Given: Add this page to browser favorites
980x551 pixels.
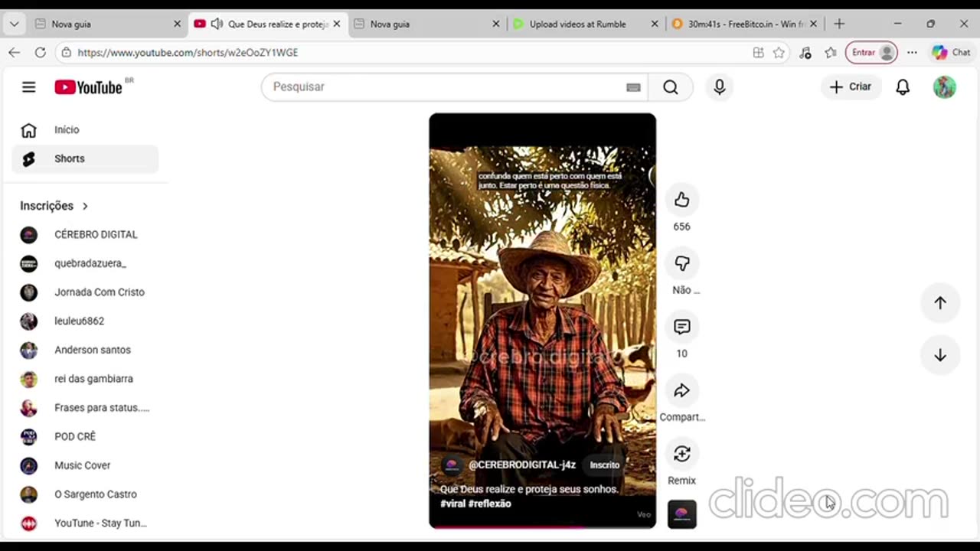Looking at the screenshot, I should pos(779,53).
